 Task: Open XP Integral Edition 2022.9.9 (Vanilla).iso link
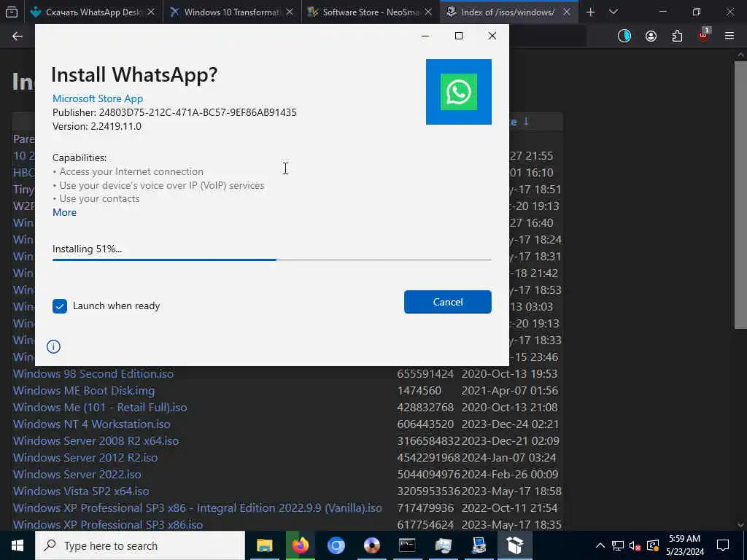click(197, 508)
